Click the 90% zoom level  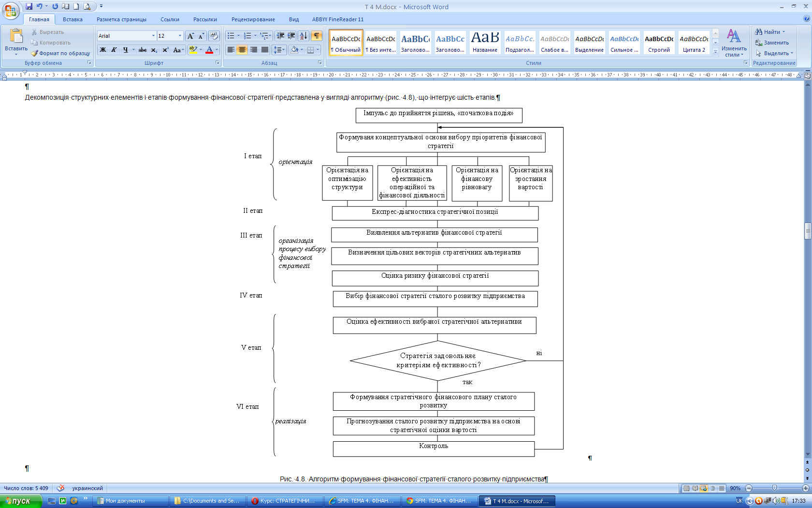point(735,488)
